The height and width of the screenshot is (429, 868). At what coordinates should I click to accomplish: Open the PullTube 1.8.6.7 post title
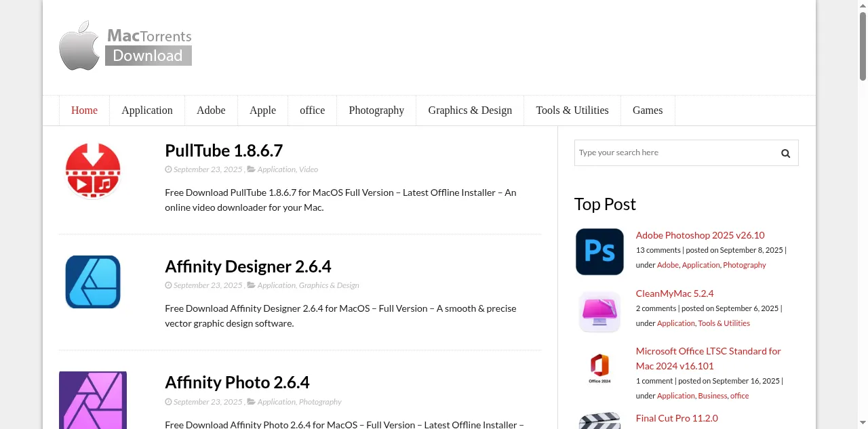[x=224, y=150]
